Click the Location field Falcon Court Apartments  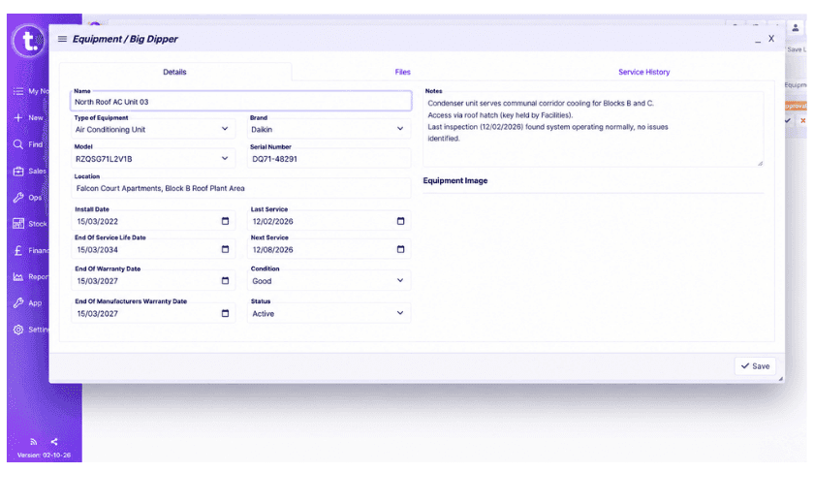tap(241, 188)
